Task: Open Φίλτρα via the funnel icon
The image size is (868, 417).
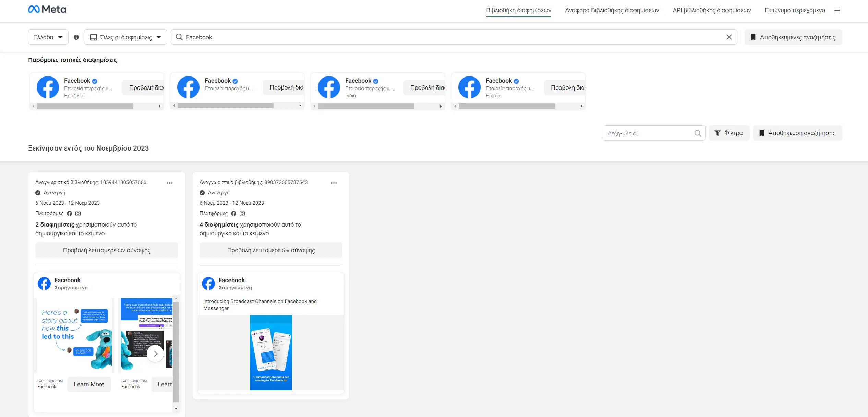Action: (717, 133)
